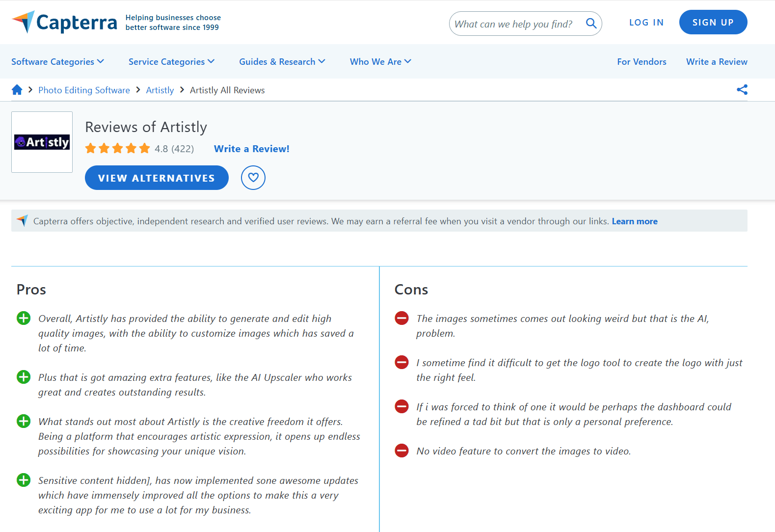Click the share icon
Image resolution: width=775 pixels, height=532 pixels.
(x=742, y=90)
